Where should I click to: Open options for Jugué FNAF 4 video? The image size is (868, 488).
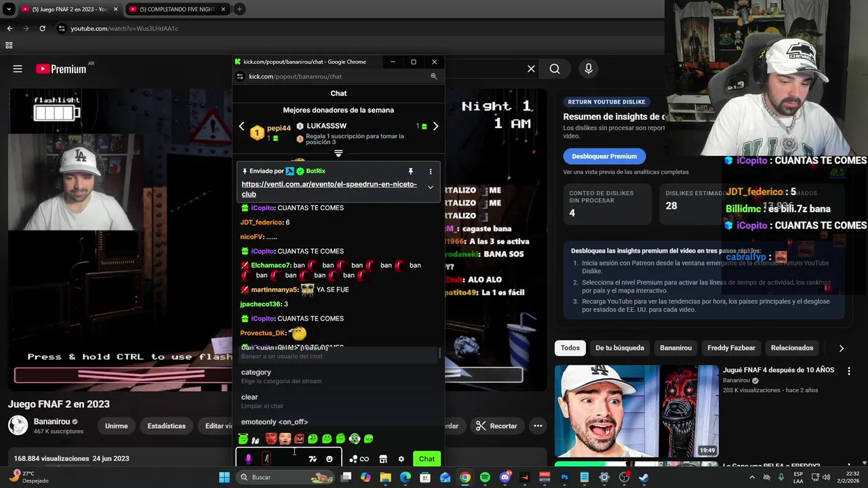coord(848,371)
